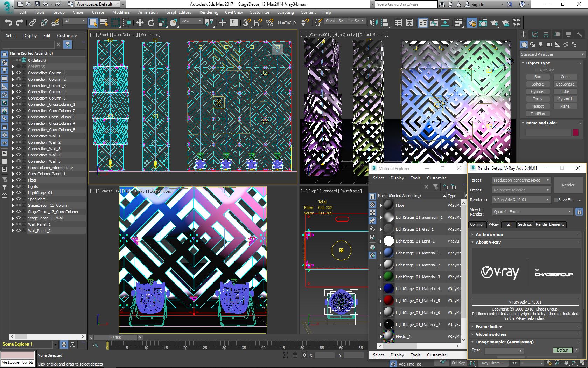588x368 pixels.
Task: Open the Curve Editor from the toolbar
Action: point(434,23)
